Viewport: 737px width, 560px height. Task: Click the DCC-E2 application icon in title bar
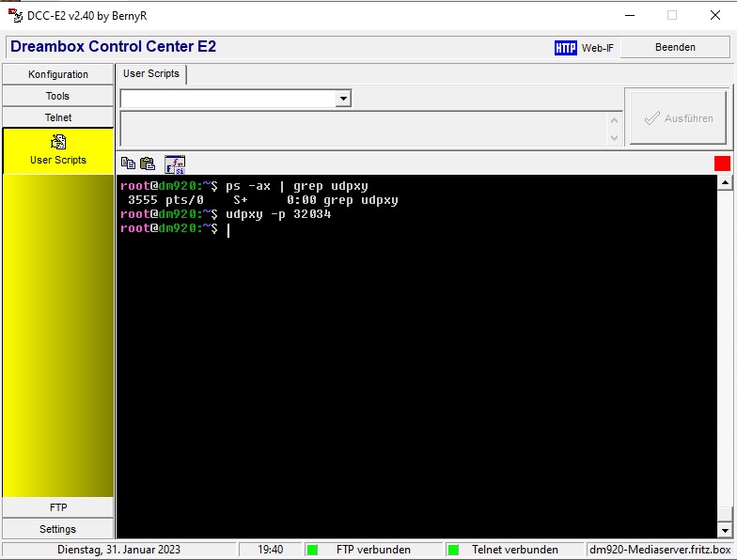(15, 15)
